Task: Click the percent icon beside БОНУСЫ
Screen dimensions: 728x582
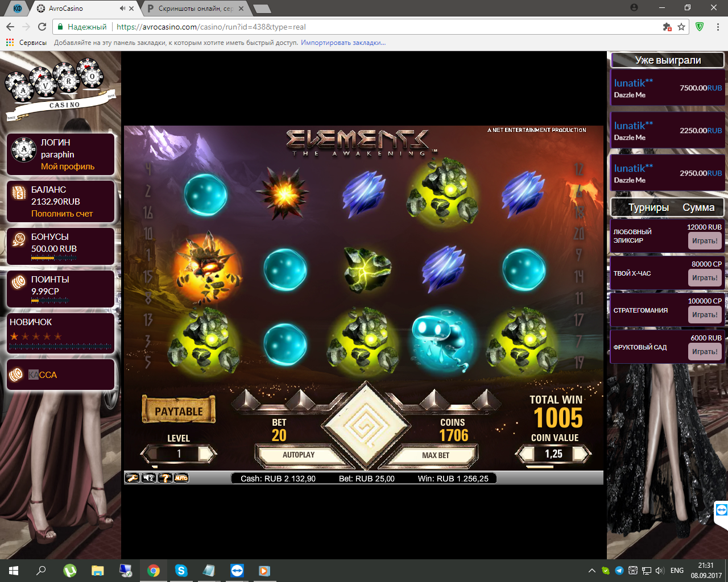Action: (x=19, y=240)
